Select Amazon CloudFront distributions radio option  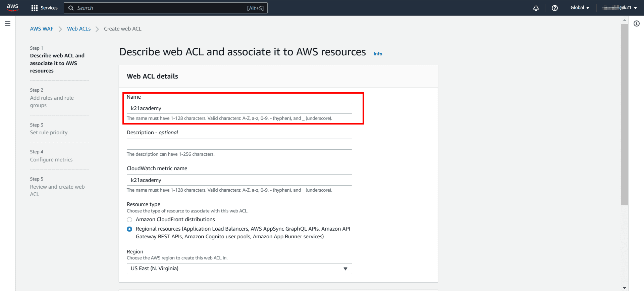click(129, 220)
